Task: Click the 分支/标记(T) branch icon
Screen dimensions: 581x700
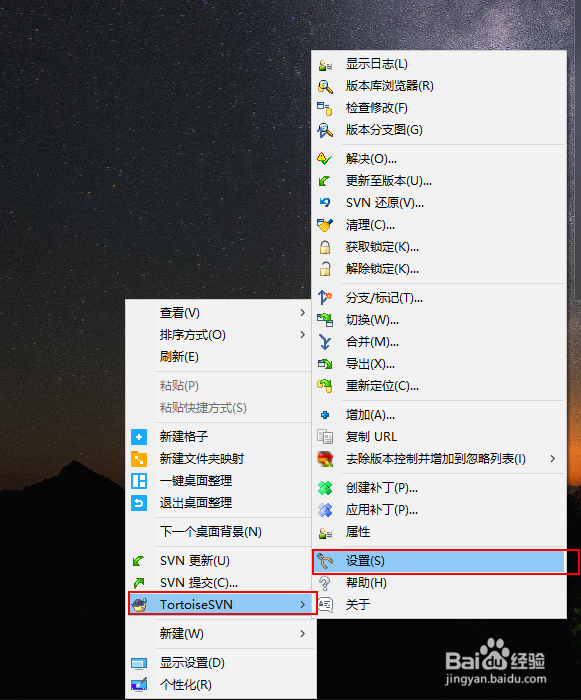Action: (x=325, y=297)
